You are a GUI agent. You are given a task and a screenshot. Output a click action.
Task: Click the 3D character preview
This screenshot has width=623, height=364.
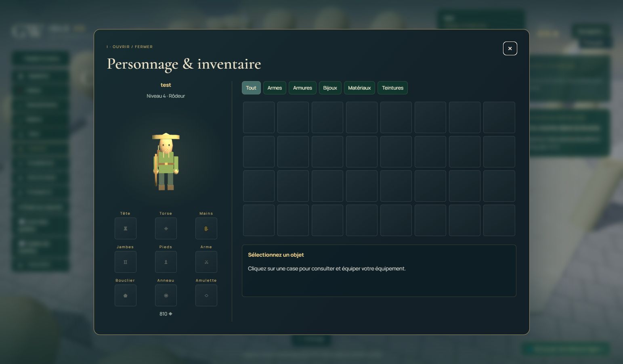(x=166, y=161)
